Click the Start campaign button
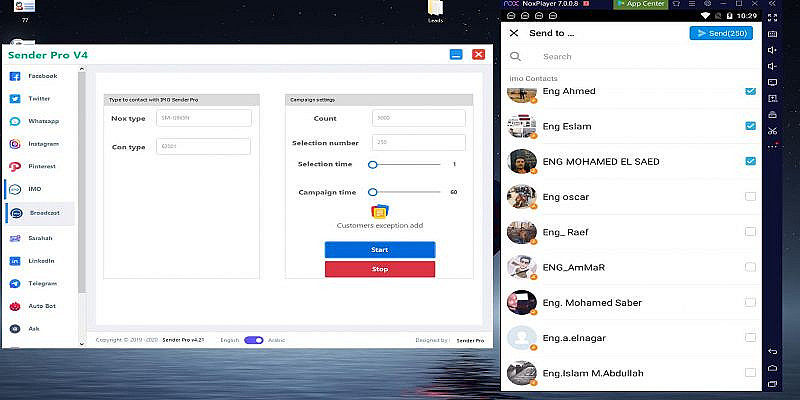 380,250
